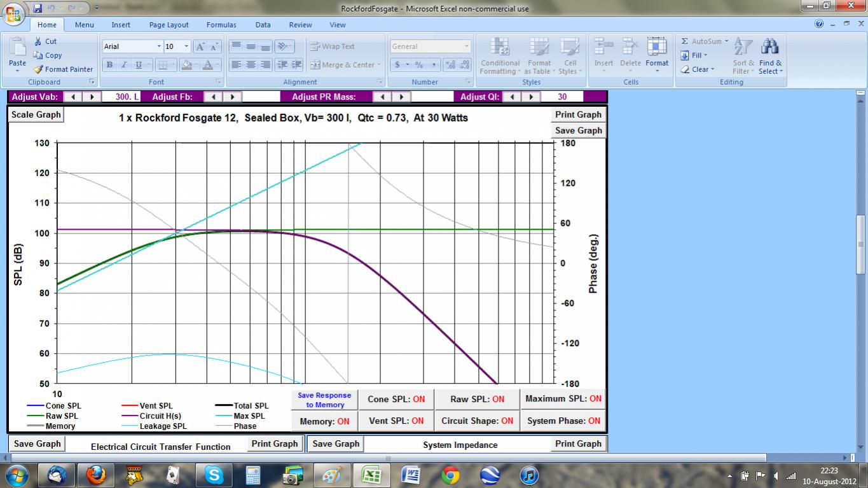Click top-right Print Graph button on SPL chart
The width and height of the screenshot is (868, 488).
(x=578, y=115)
